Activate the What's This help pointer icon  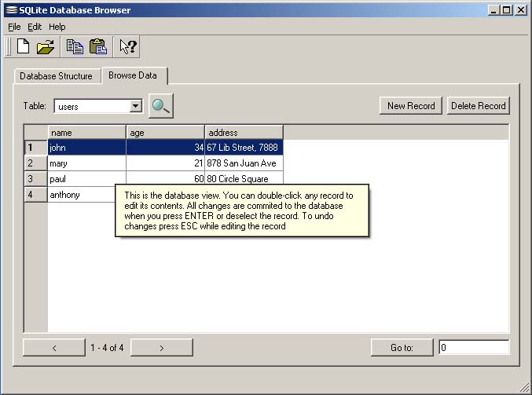tap(128, 47)
